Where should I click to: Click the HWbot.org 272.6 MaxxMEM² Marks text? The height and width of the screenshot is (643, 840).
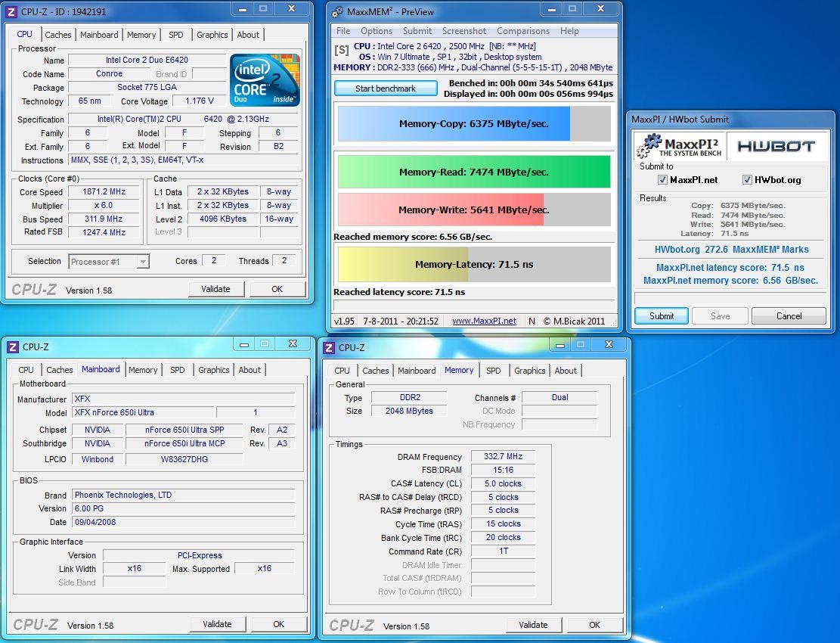pyautogui.click(x=731, y=250)
